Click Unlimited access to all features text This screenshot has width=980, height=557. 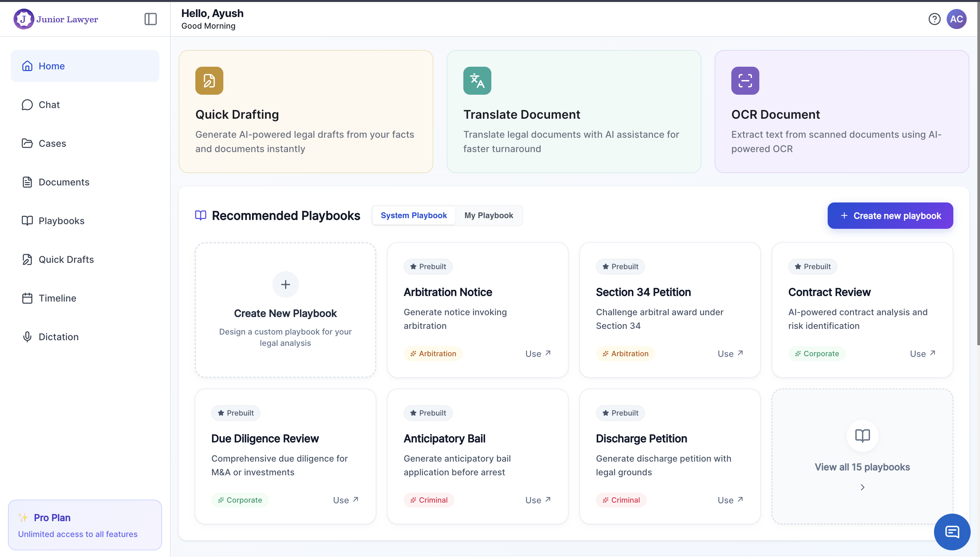coord(78,534)
